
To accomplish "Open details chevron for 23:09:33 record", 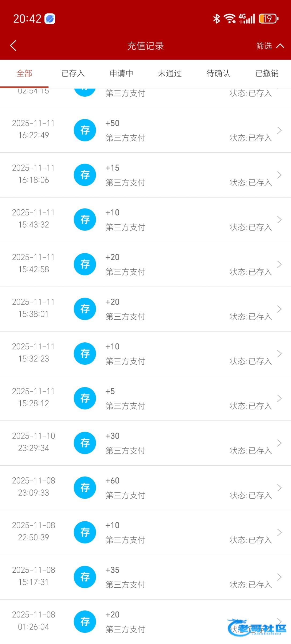I will point(279,488).
